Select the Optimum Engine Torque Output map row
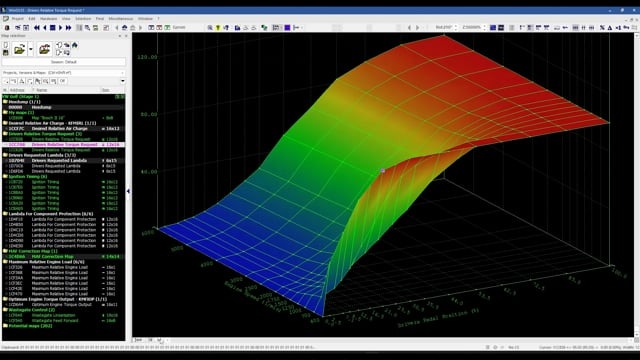 pos(63,304)
